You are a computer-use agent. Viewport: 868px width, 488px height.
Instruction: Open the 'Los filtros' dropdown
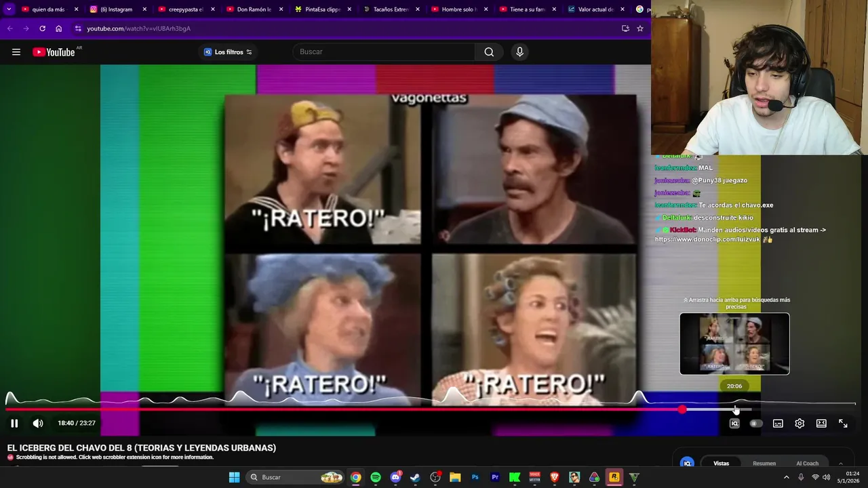(228, 52)
